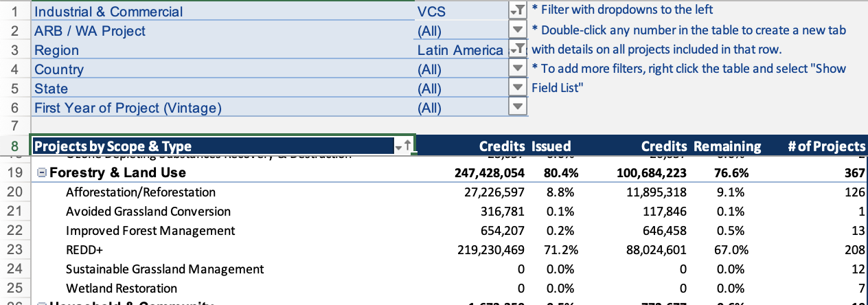Select the Improved Forest Management cell
The height and width of the screenshot is (305, 868).
[150, 231]
